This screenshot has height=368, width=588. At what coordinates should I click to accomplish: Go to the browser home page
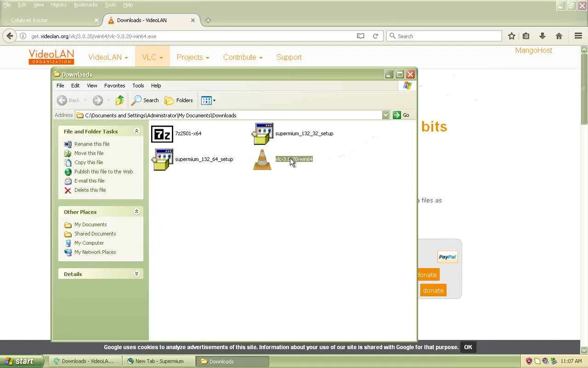[x=559, y=36]
